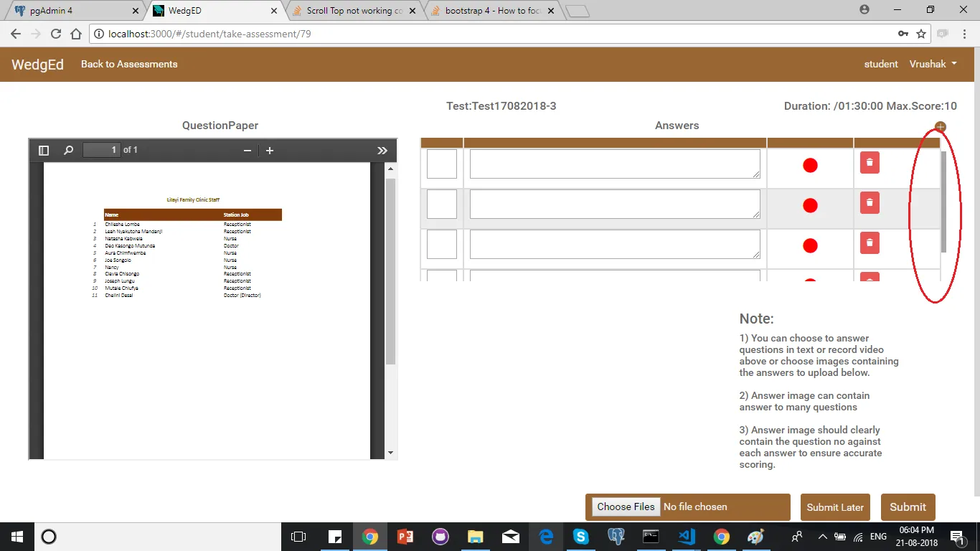Open Task View from the taskbar
980x551 pixels.
[x=298, y=537]
